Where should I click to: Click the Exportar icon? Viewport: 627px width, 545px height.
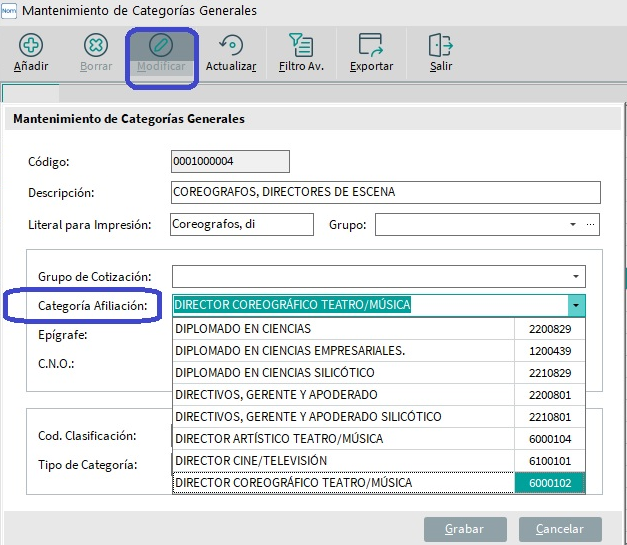(x=371, y=45)
